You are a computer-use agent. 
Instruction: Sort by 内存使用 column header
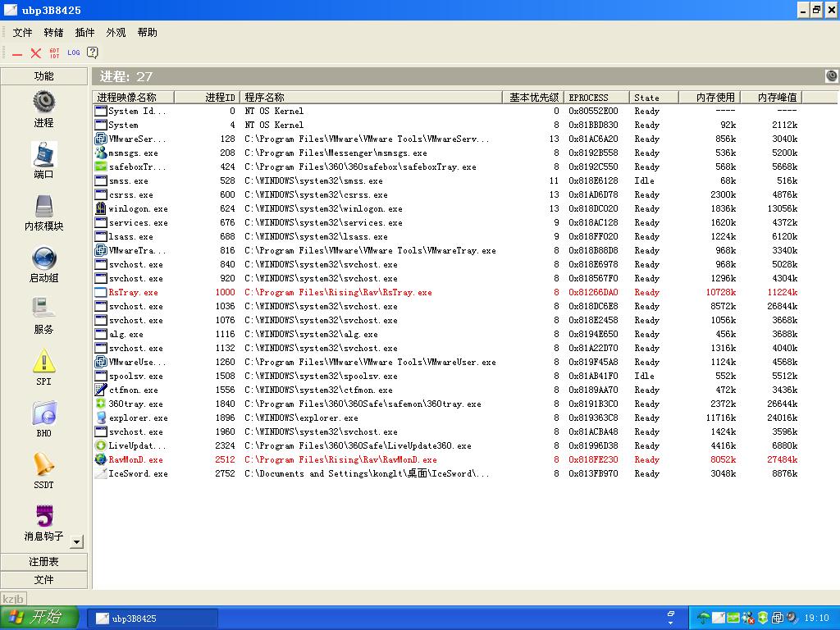[710, 97]
